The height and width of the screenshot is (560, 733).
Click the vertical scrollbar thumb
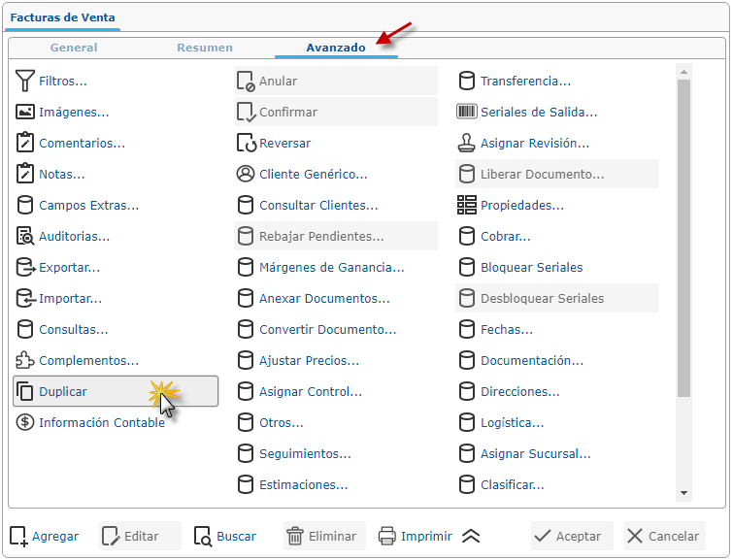(683, 239)
